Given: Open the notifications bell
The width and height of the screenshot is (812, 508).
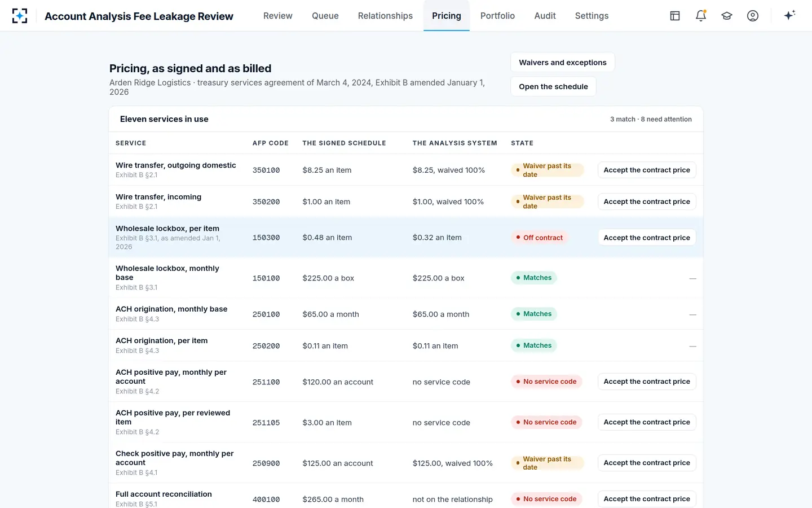Looking at the screenshot, I should [x=701, y=16].
